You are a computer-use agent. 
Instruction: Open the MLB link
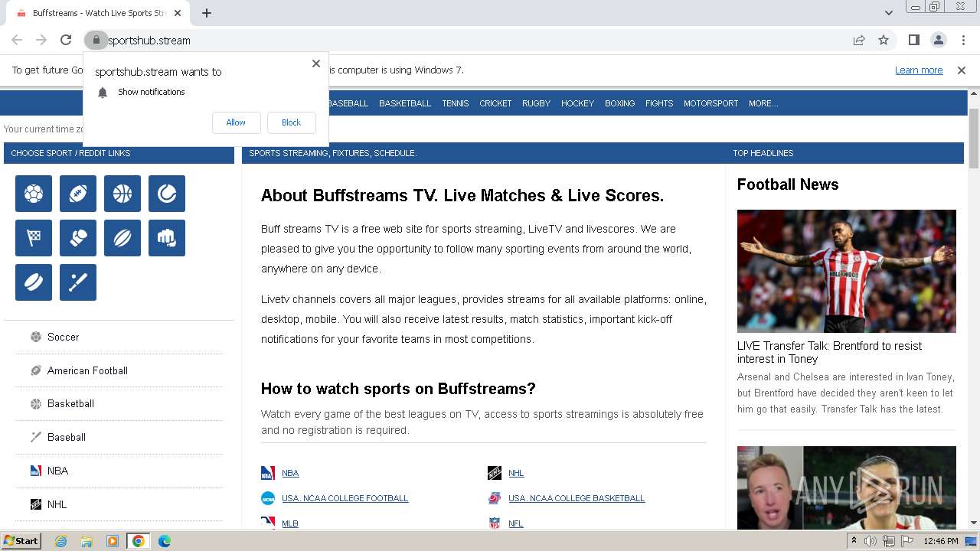[290, 523]
